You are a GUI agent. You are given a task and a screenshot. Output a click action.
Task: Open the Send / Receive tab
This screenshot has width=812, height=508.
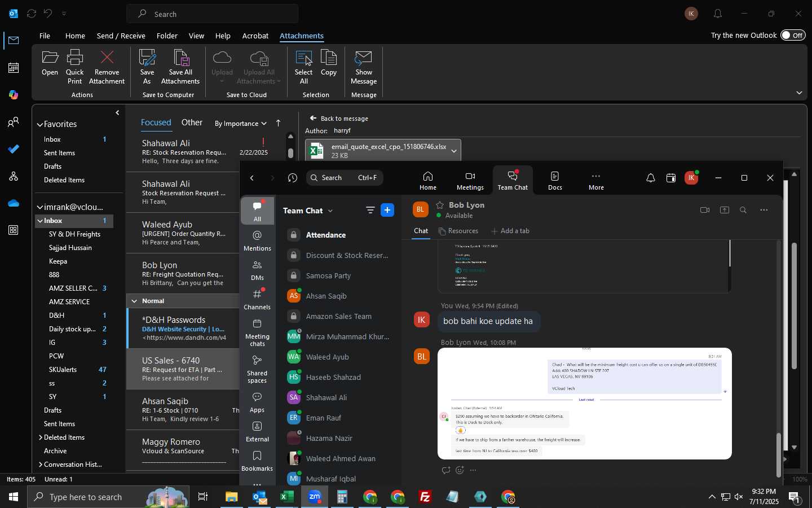click(x=121, y=36)
